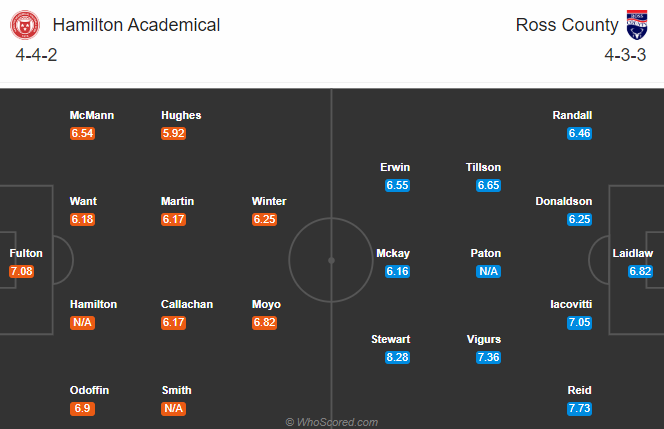This screenshot has height=429, width=664.
Task: Select player name Vigurs
Action: click(484, 339)
